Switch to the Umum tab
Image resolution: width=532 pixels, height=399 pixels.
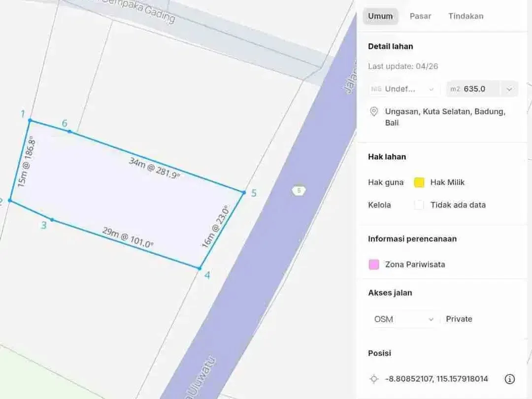[x=380, y=16]
